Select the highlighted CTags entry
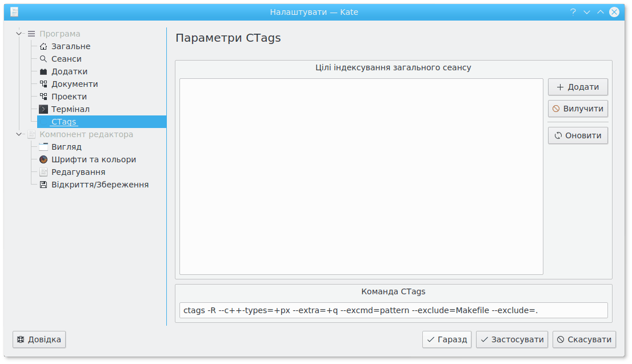The image size is (632, 364). coord(63,122)
